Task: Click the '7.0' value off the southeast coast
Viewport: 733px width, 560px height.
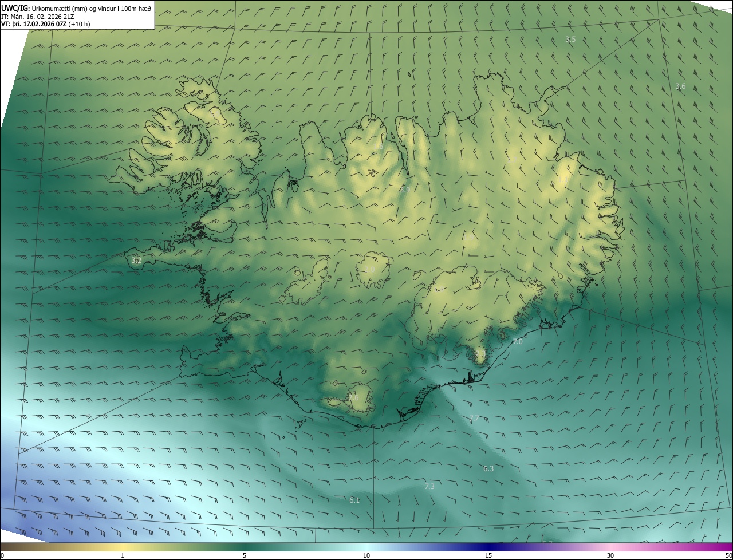Action: (x=517, y=342)
